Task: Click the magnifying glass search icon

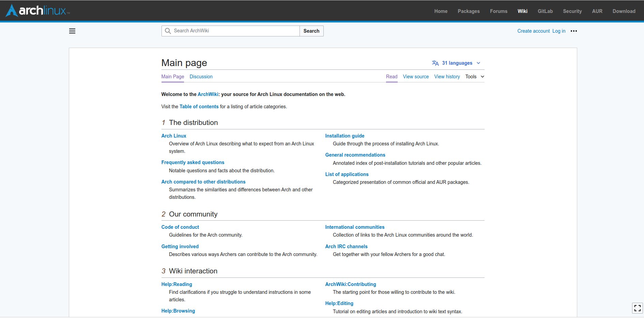Action: (x=168, y=31)
